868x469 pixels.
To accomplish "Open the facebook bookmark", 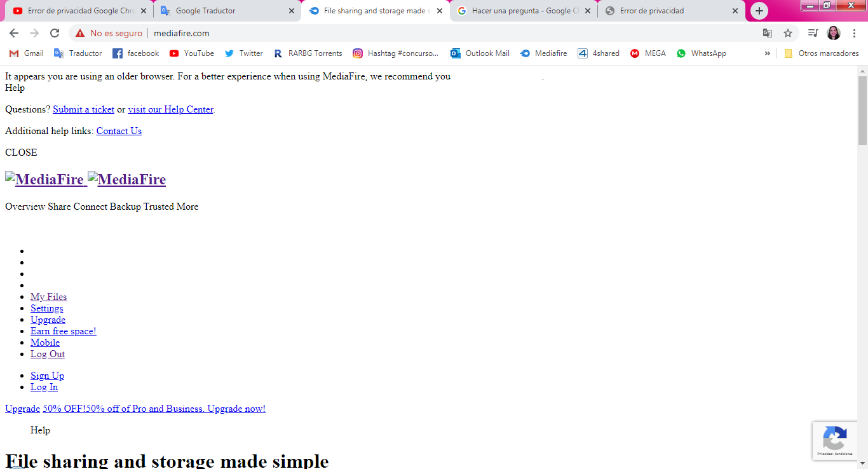I will [x=135, y=53].
